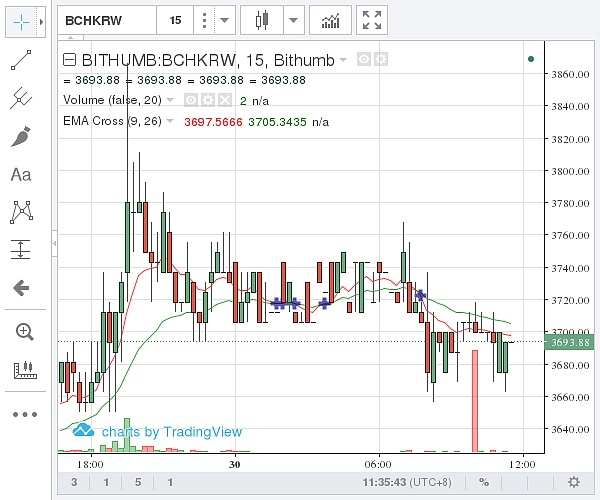Select the 5 range button
The height and width of the screenshot is (500, 600).
tap(138, 482)
